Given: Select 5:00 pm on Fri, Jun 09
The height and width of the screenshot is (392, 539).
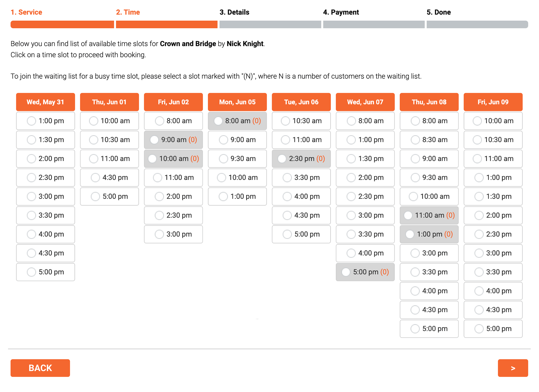Looking at the screenshot, I should pyautogui.click(x=493, y=328).
